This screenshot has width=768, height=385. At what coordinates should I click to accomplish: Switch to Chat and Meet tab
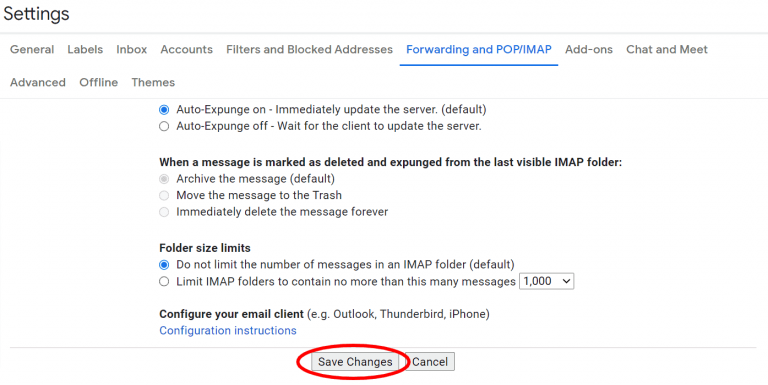[x=667, y=49]
